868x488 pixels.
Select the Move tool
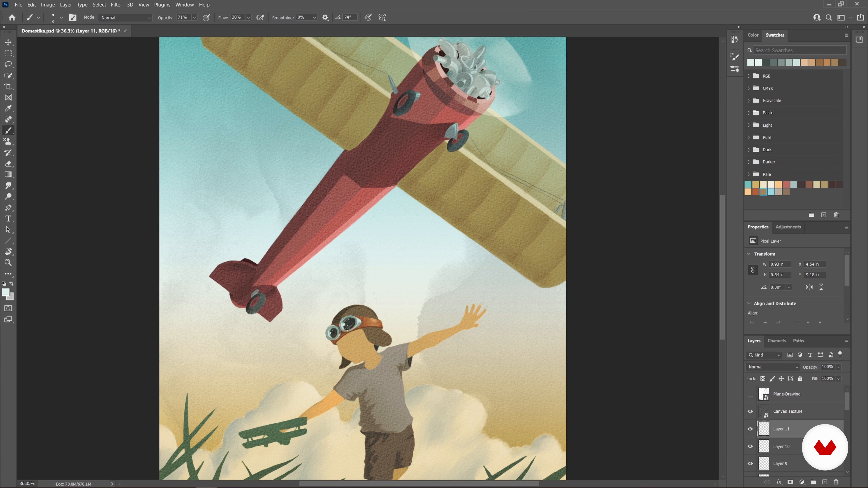click(8, 42)
